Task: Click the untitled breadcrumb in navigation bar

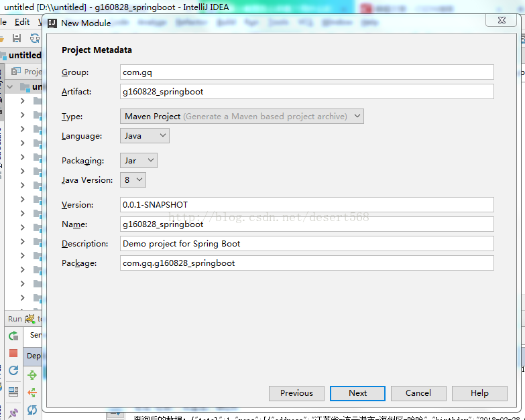Action: (x=25, y=56)
